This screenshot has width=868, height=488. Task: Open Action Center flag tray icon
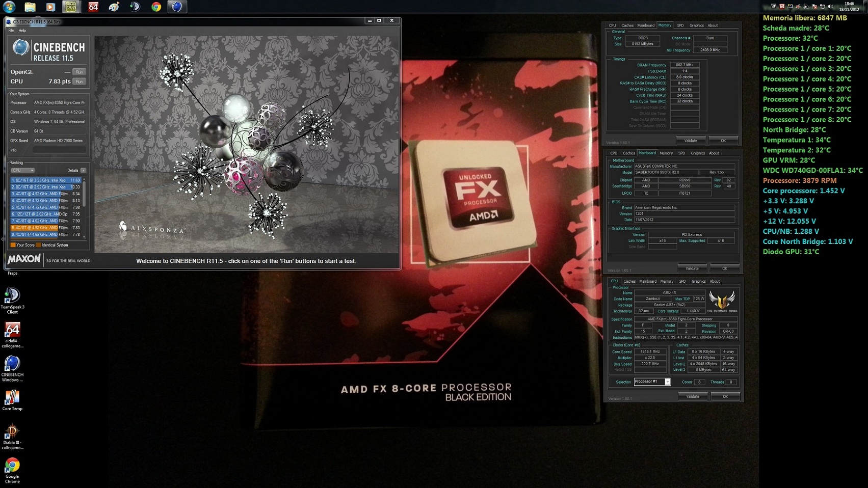pyautogui.click(x=814, y=6)
